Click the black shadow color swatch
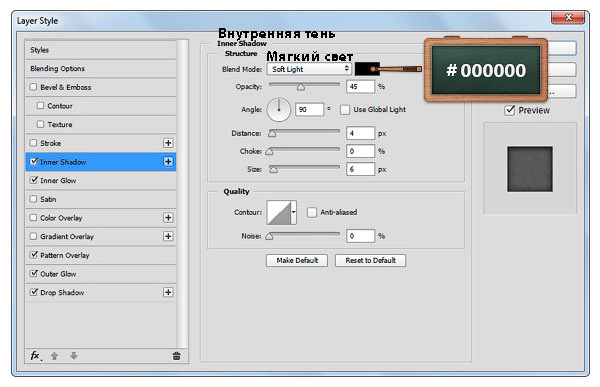600x387 pixels. pos(367,69)
